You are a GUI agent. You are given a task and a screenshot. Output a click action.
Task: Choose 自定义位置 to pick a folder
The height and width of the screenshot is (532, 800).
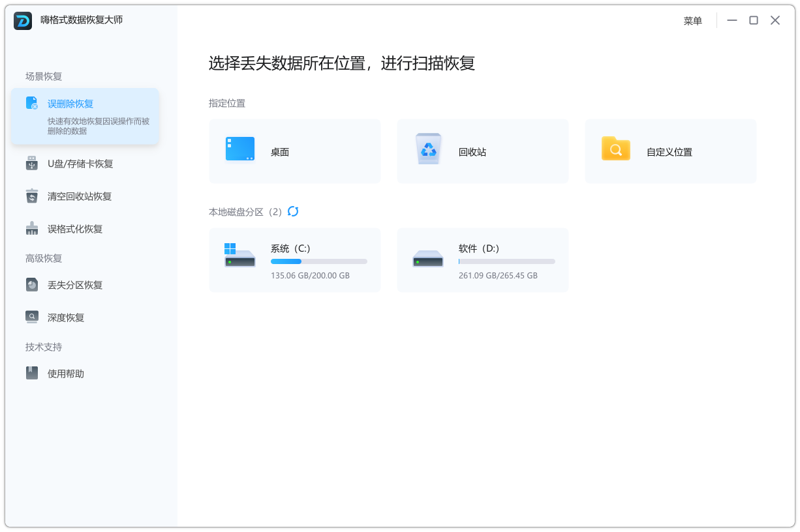pos(670,151)
